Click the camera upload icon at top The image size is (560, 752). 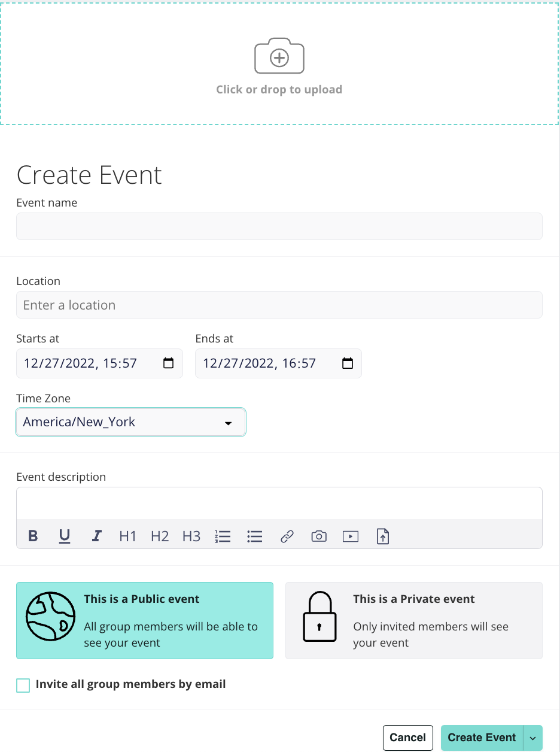pyautogui.click(x=279, y=57)
